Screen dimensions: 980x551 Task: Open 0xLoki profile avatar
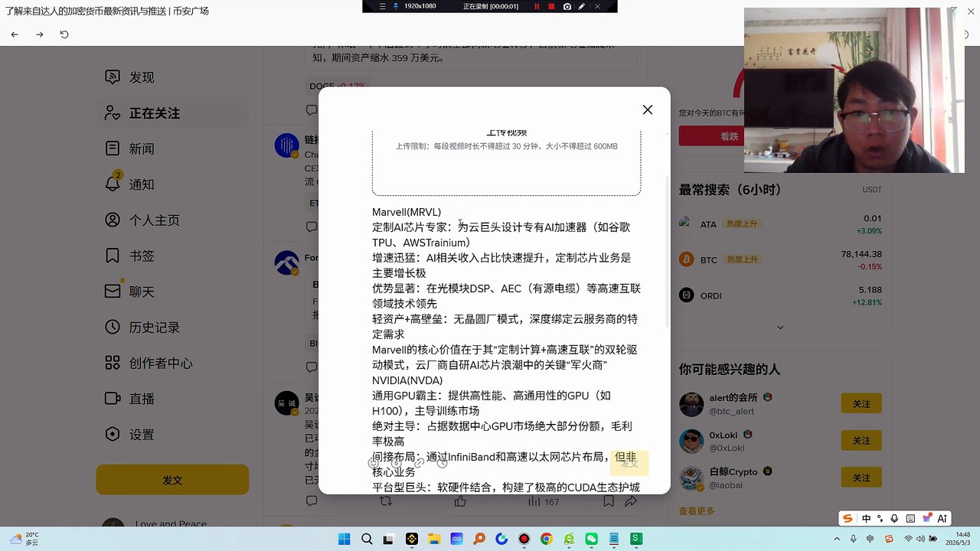(691, 441)
